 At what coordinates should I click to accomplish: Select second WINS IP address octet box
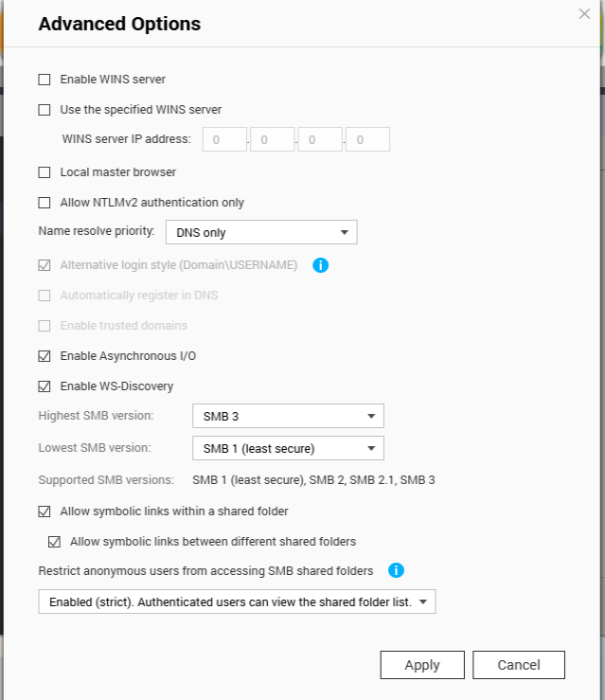272,139
